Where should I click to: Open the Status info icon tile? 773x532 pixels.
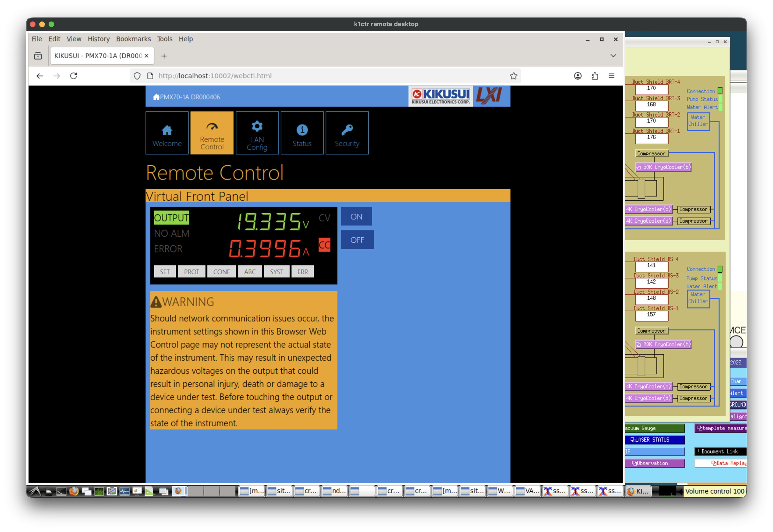point(302,133)
